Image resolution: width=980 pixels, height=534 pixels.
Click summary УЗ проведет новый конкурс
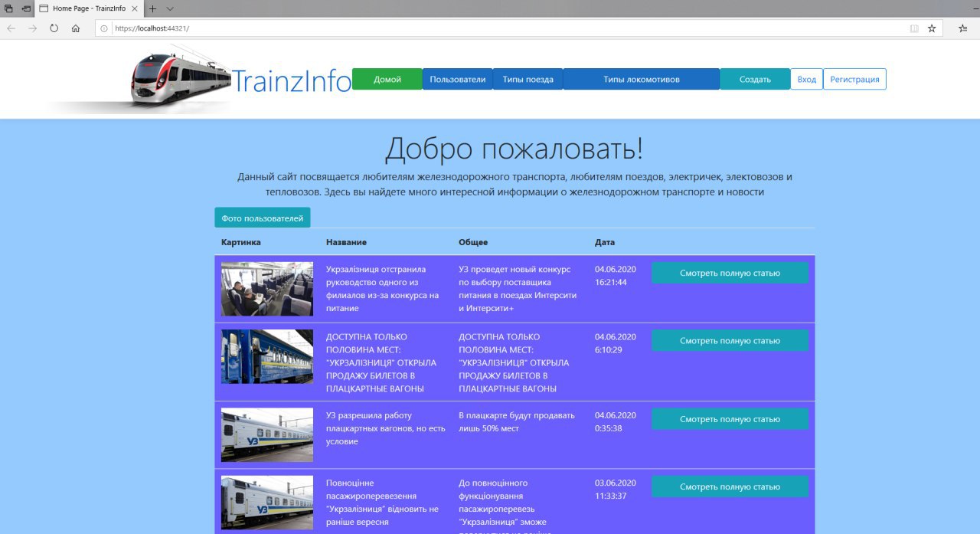point(518,289)
